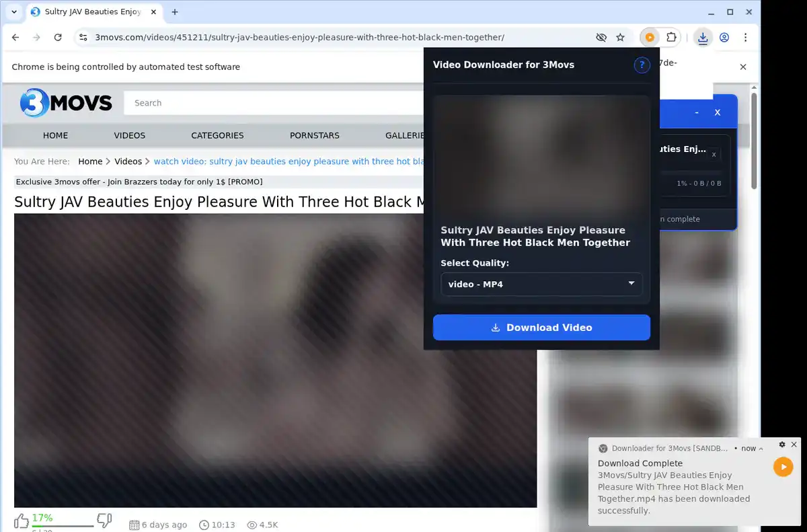Open the Select Quality dropdown
Viewport: 807px width, 532px height.
click(541, 284)
